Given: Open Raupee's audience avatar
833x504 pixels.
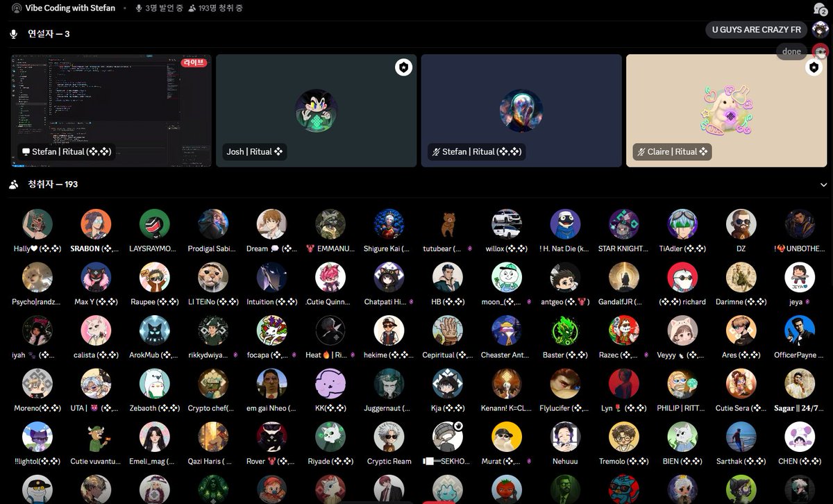Looking at the screenshot, I should pyautogui.click(x=155, y=278).
